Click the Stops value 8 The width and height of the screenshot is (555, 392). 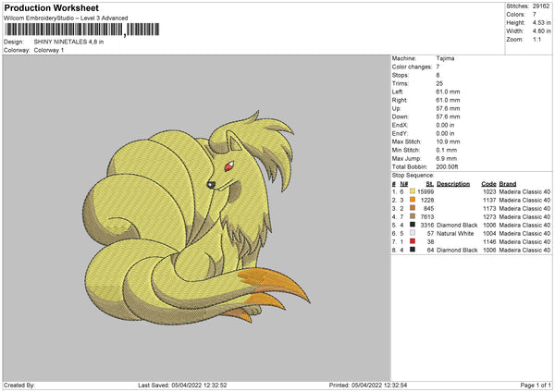point(438,76)
